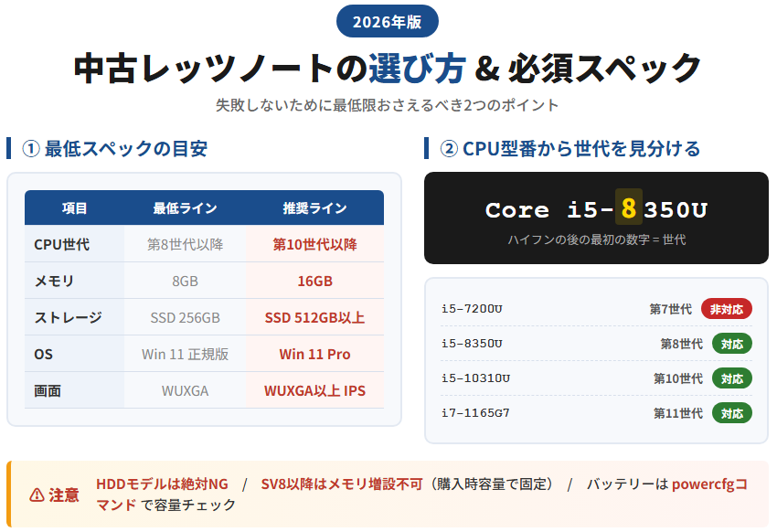The image size is (777, 532).
Task: Click the 第8世代 label
Action: (681, 344)
